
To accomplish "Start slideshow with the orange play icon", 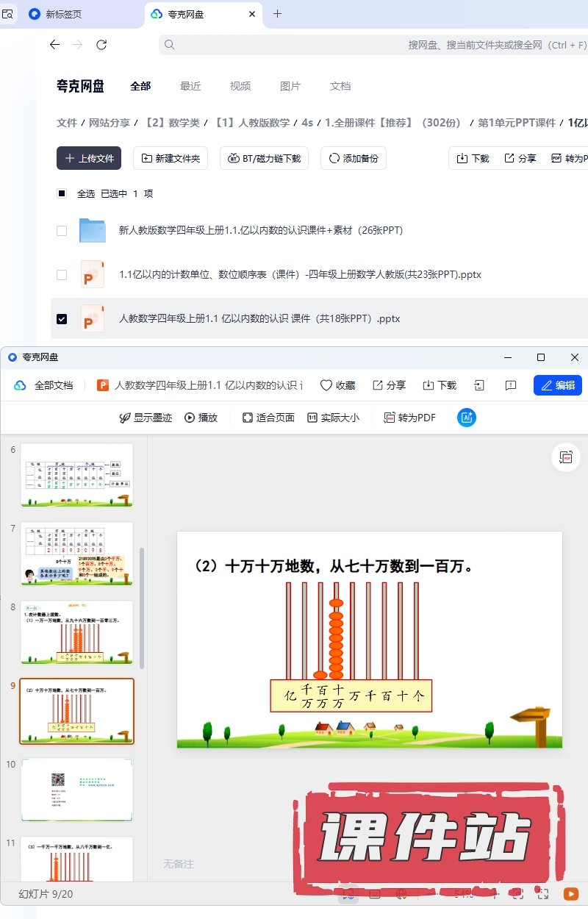I will (570, 894).
